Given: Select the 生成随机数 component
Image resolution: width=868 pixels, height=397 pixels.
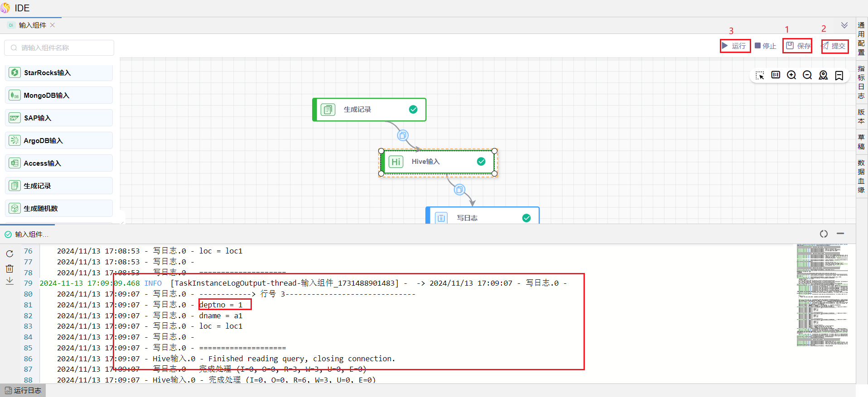Looking at the screenshot, I should (x=59, y=208).
